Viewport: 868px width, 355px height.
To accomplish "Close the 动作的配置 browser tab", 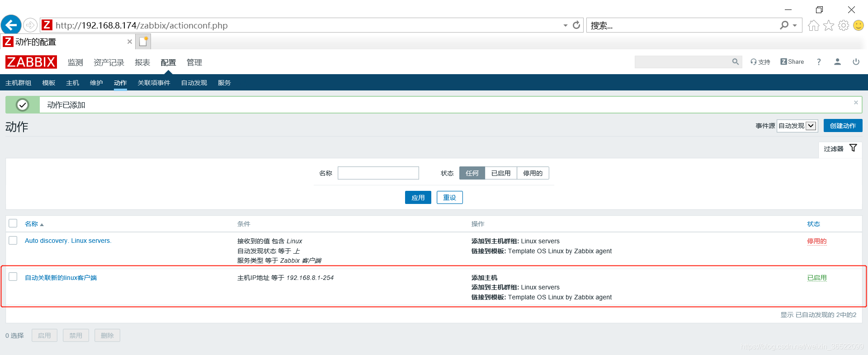I will (x=130, y=42).
